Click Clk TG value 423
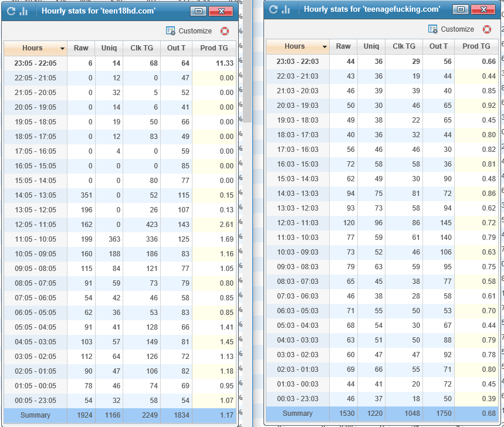Screen dimensions: 504x427 152,225
